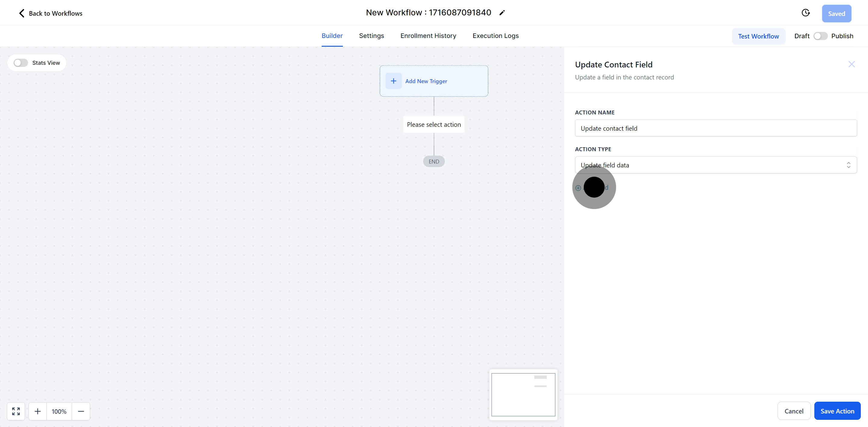Zoom in with the plus button
This screenshot has width=868, height=427.
(38, 411)
